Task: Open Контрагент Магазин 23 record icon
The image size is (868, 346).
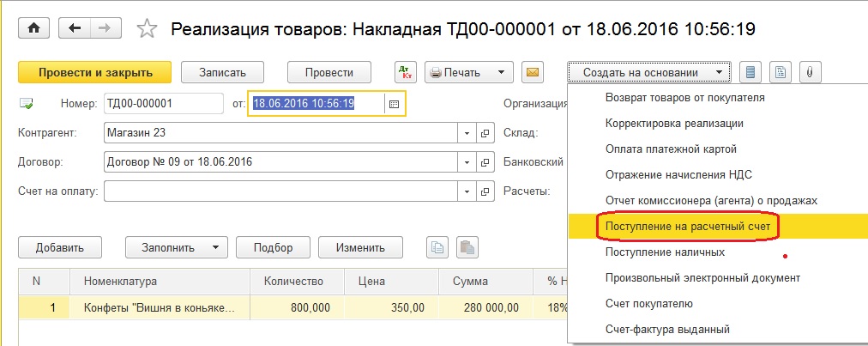Action: pyautogui.click(x=485, y=133)
